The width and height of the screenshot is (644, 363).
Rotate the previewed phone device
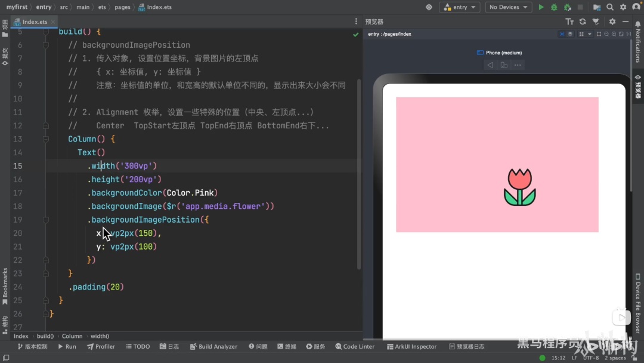(x=504, y=65)
